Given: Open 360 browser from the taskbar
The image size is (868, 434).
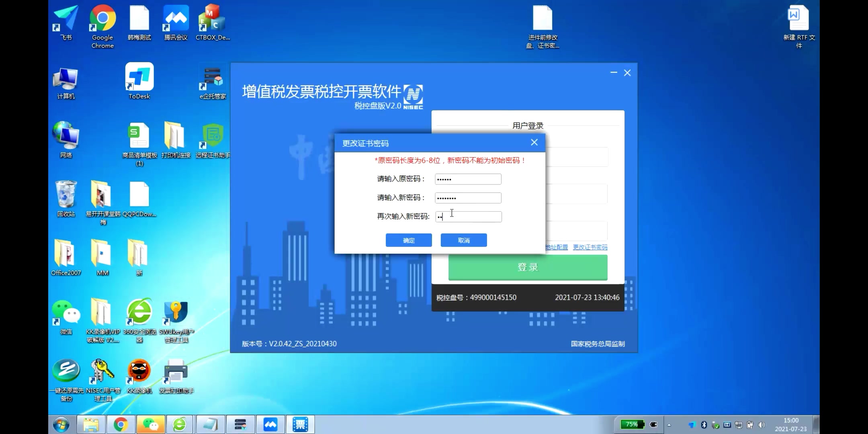Looking at the screenshot, I should tap(180, 425).
